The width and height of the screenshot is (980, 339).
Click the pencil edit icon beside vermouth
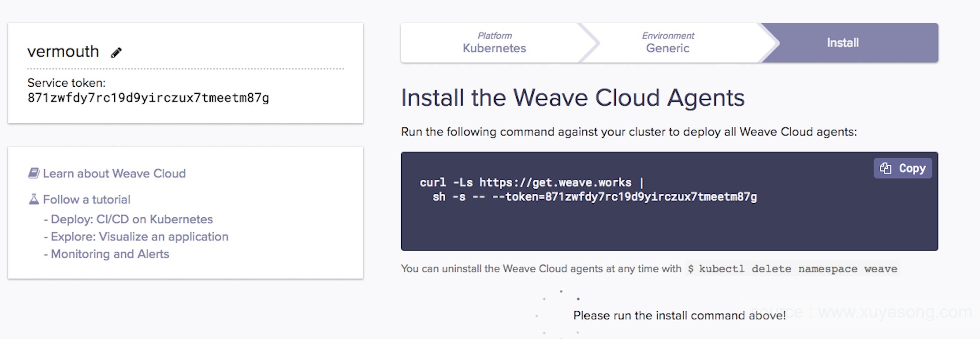coord(116,53)
